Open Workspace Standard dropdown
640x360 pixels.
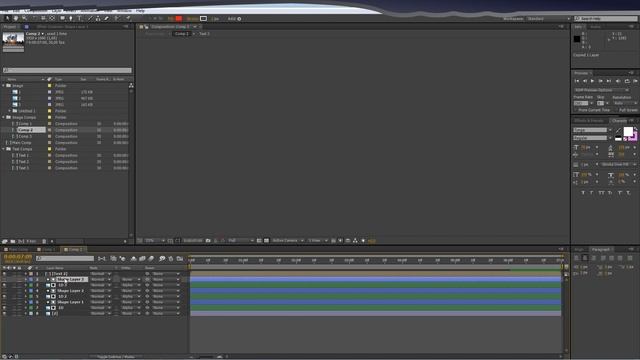tap(548, 19)
